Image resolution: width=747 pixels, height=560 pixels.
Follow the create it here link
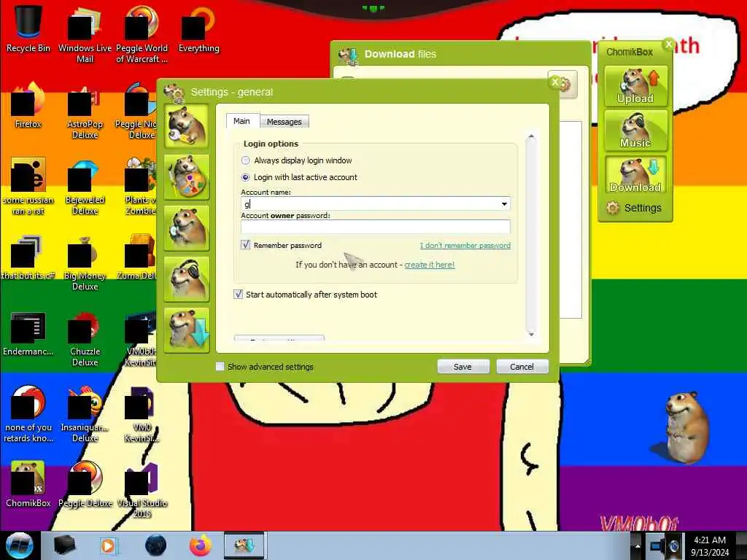pos(429,265)
